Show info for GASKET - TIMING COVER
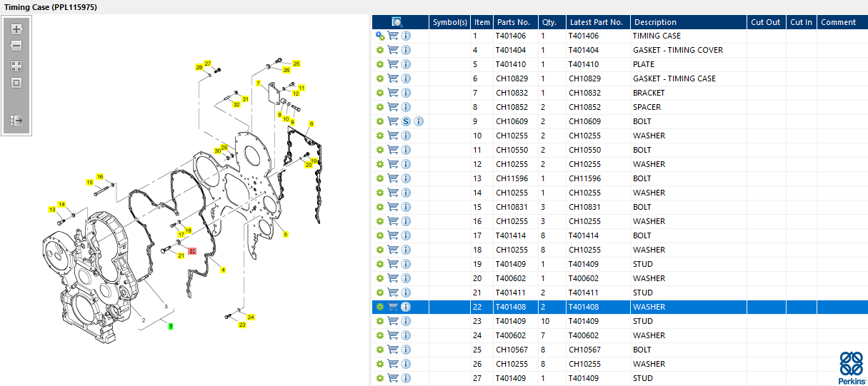 [406, 50]
